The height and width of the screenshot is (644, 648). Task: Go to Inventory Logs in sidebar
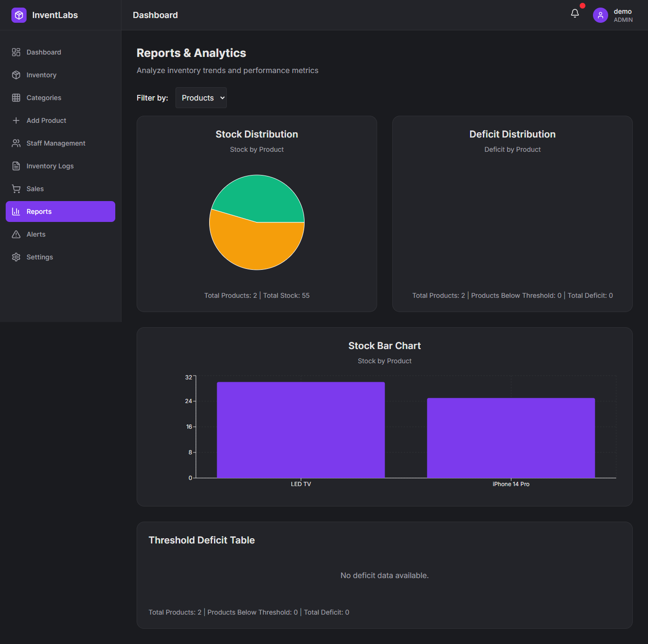click(50, 166)
